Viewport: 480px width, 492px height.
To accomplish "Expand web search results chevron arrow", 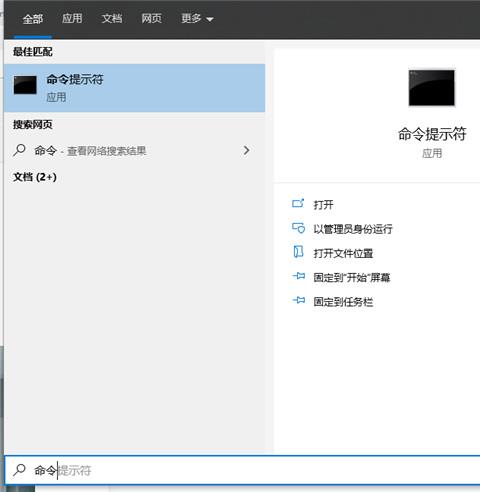I will [x=246, y=150].
